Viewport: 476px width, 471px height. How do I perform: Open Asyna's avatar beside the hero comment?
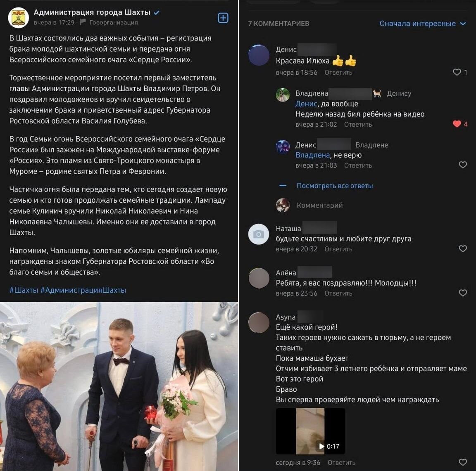(259, 322)
